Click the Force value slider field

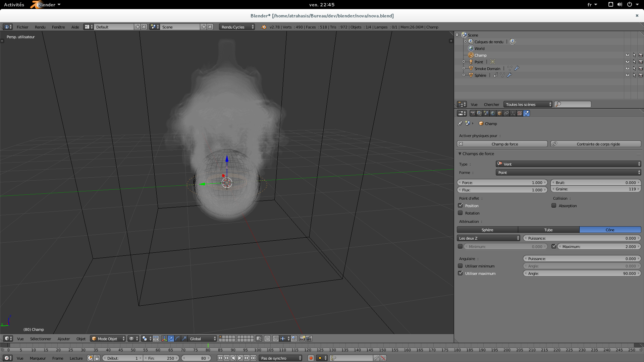[502, 182]
